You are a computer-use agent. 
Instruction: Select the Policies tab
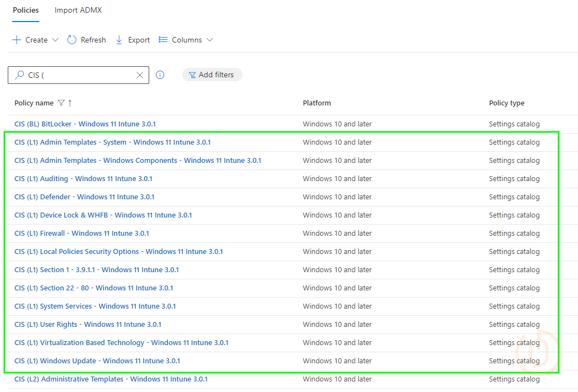pyautogui.click(x=25, y=10)
